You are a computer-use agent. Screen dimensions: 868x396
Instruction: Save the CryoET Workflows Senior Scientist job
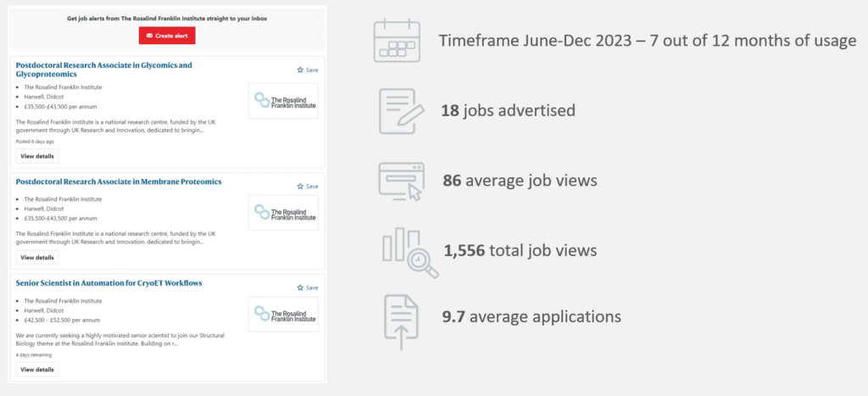(x=308, y=288)
